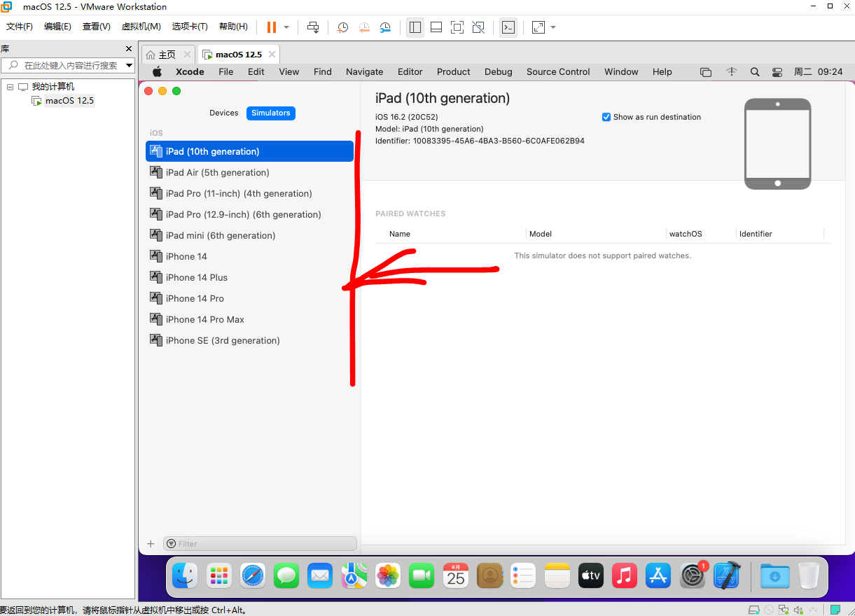Launch Safari from the Dock
This screenshot has height=616, width=855.
(x=253, y=575)
